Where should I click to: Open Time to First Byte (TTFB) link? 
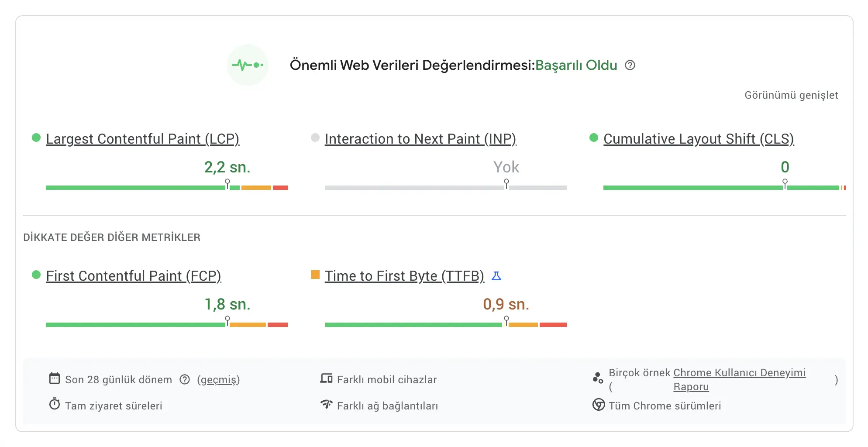point(404,276)
